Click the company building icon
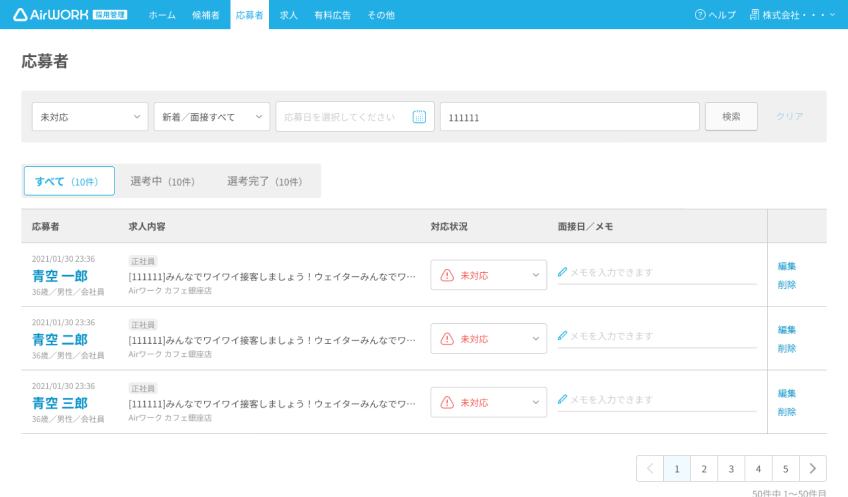This screenshot has height=497, width=848. (x=754, y=15)
